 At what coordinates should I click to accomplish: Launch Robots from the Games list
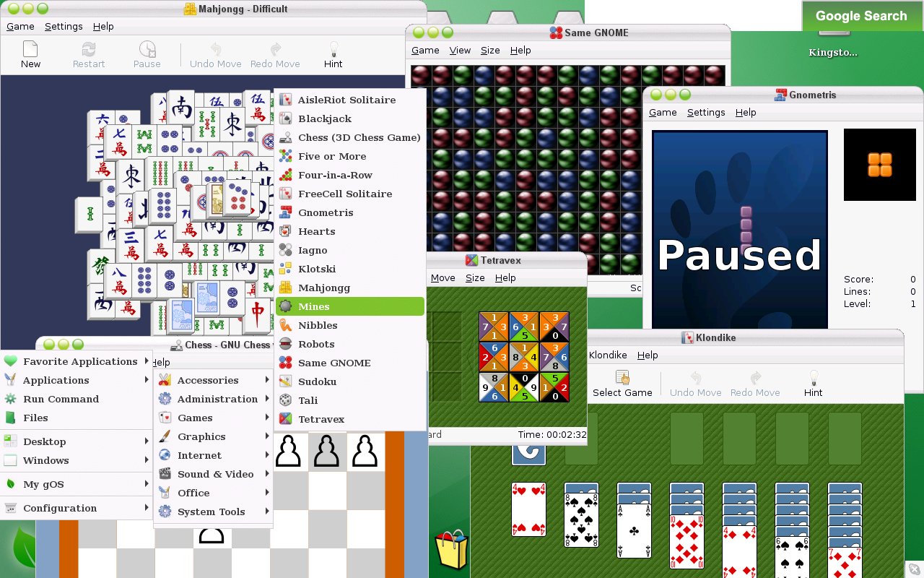[x=351, y=344]
